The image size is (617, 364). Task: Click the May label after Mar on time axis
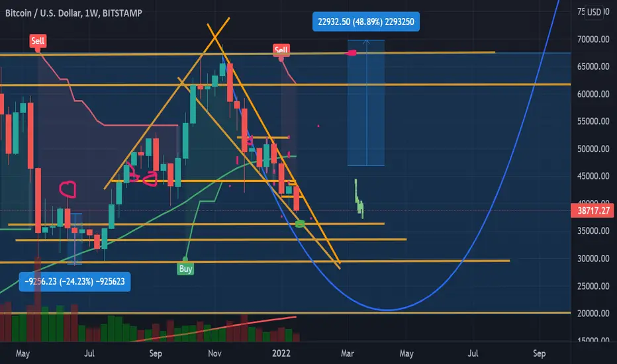(x=406, y=353)
